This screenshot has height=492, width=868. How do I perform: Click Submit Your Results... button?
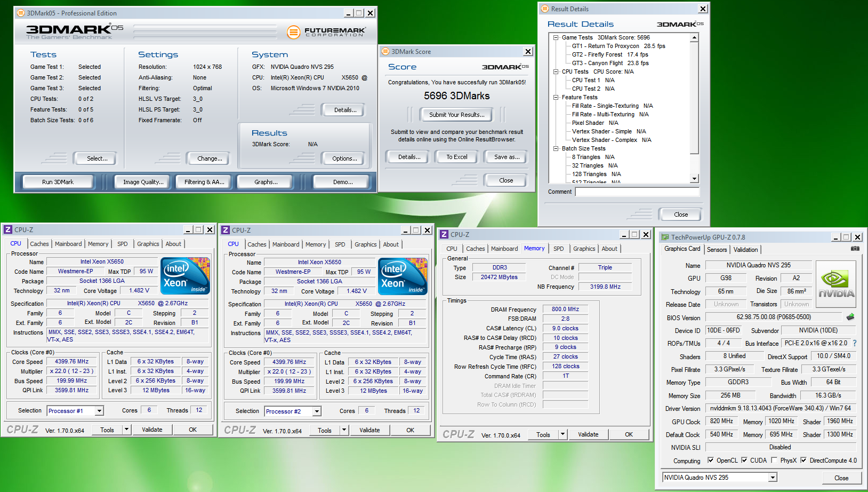(x=457, y=115)
